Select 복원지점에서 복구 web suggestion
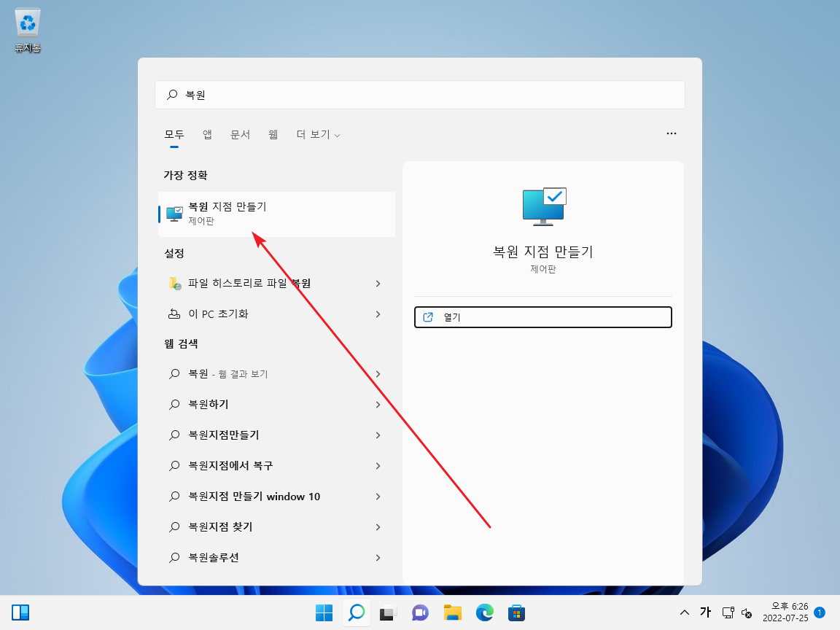840x630 pixels. pyautogui.click(x=276, y=465)
